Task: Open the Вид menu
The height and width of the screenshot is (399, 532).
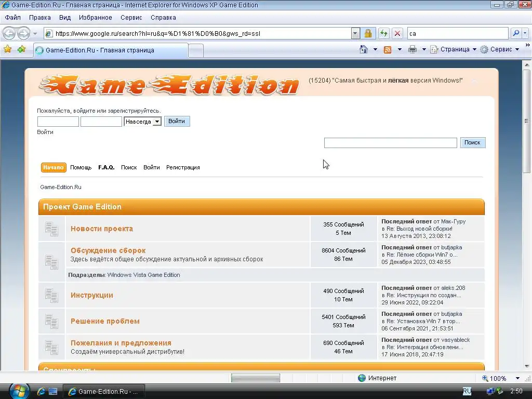Action: coord(65,18)
